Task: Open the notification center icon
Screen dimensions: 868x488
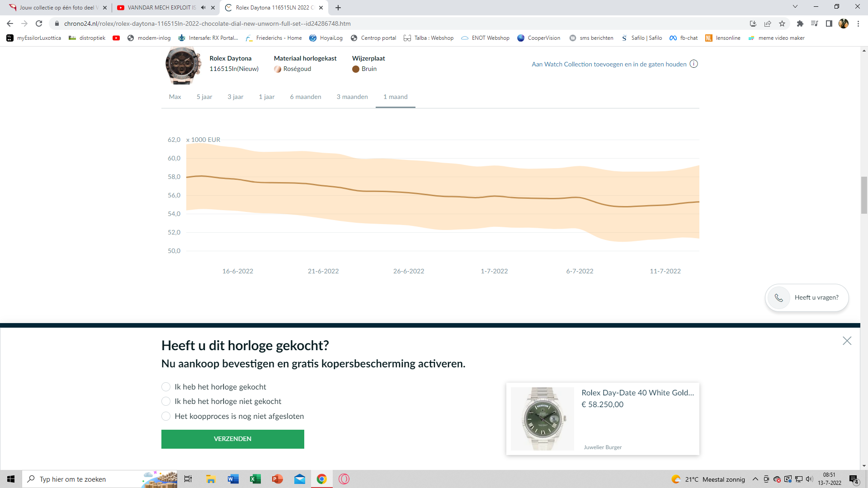Action: click(854, 479)
